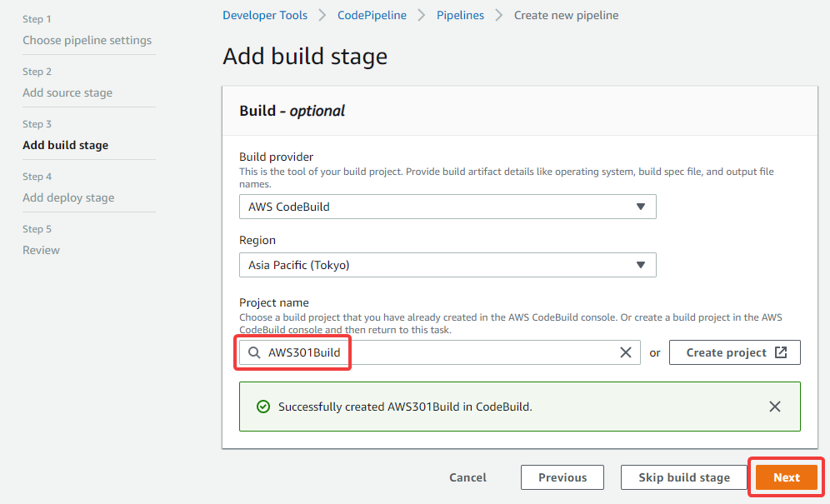
Task: Go to Developer Tools breadcrumb
Action: pos(265,15)
